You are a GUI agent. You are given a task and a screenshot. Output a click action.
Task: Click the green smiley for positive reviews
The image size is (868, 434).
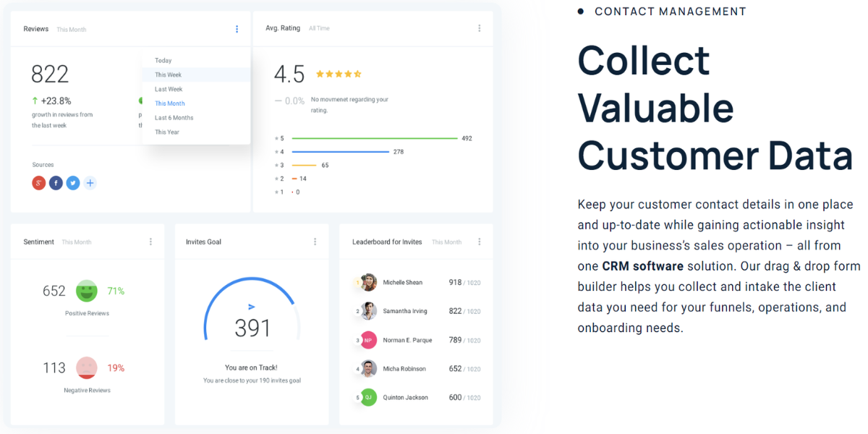(x=88, y=291)
